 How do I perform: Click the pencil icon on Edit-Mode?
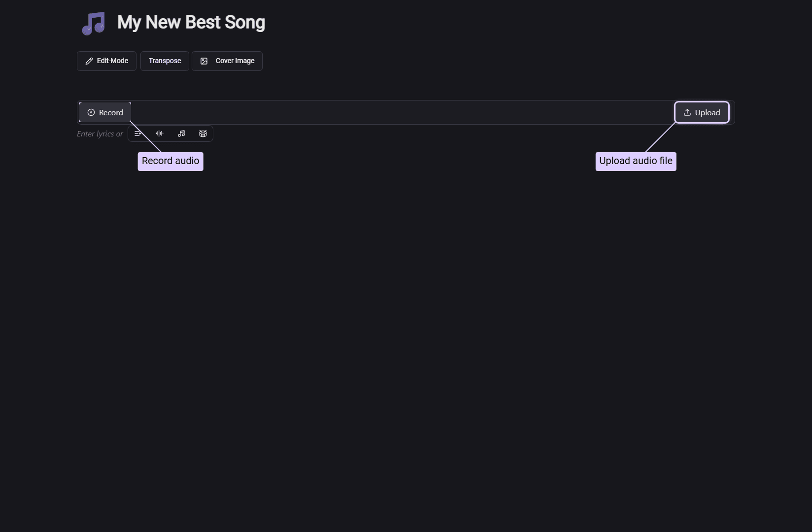point(89,61)
